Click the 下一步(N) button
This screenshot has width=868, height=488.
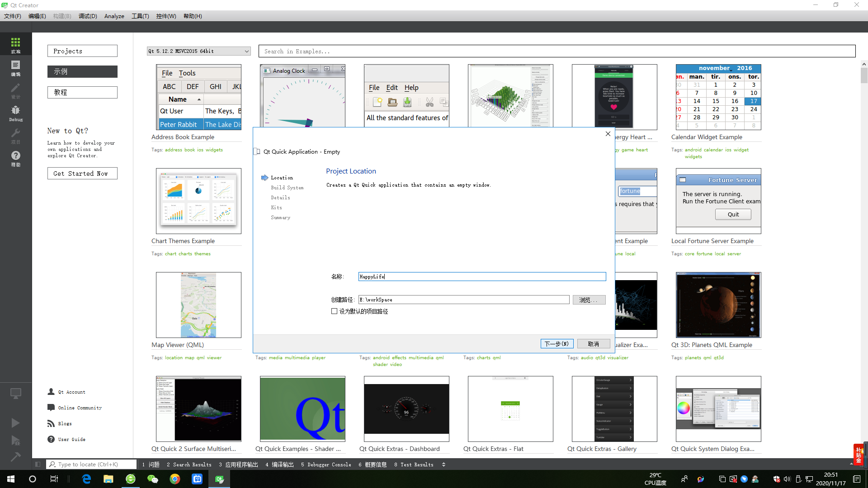557,344
